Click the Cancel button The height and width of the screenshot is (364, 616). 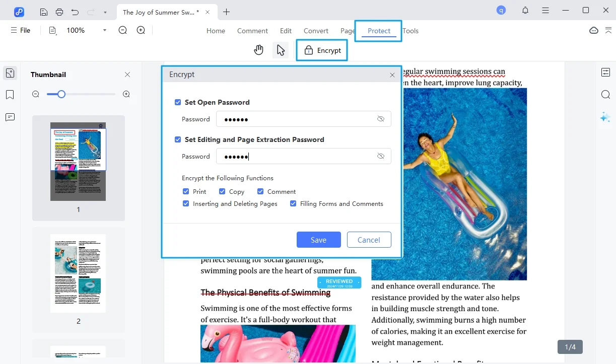369,240
